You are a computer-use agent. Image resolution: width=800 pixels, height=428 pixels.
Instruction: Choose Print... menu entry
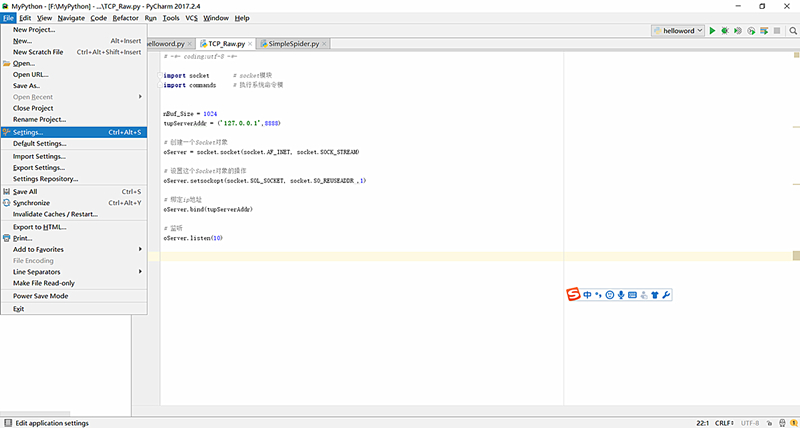coord(74,238)
